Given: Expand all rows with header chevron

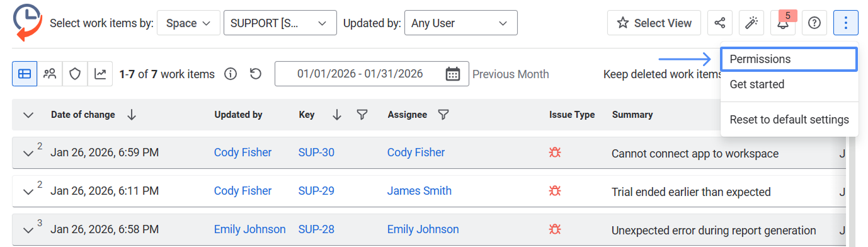Looking at the screenshot, I should 28,115.
